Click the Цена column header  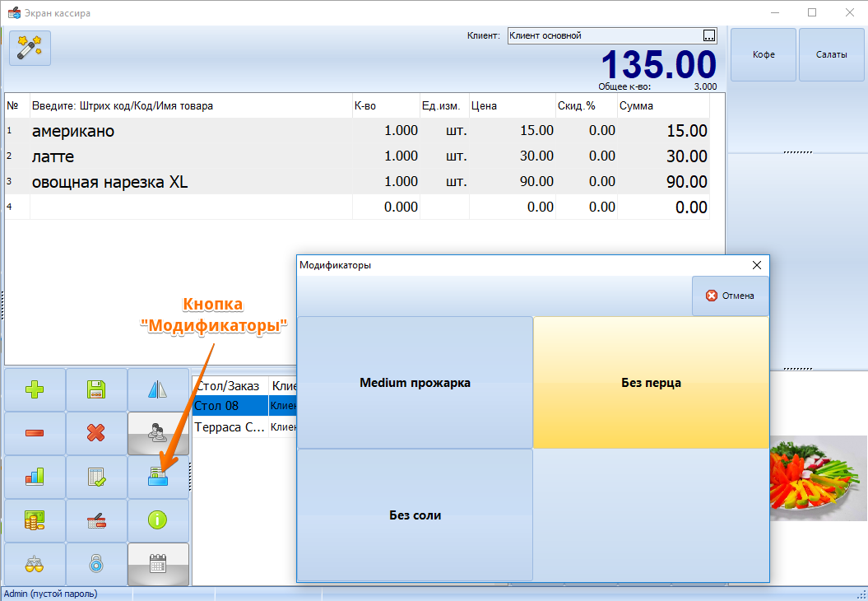pos(512,106)
